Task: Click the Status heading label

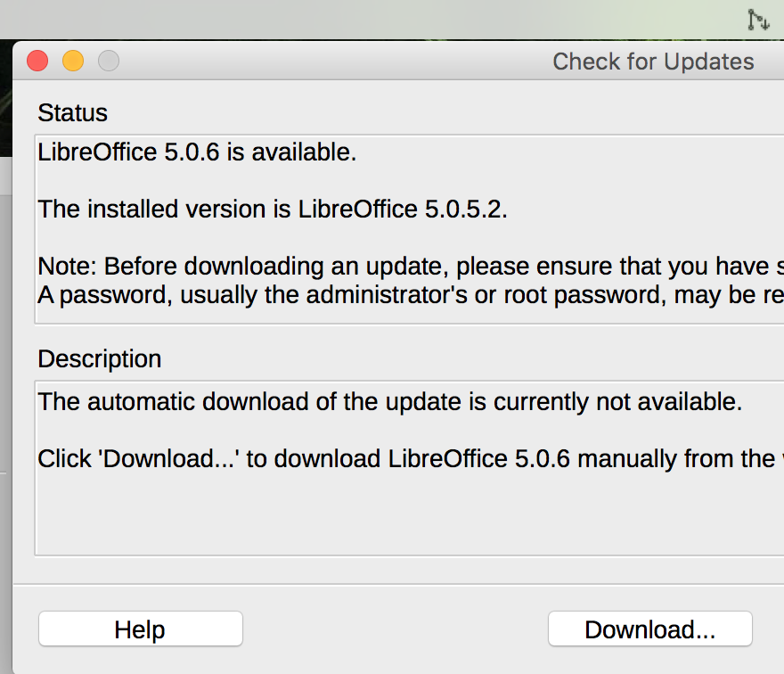Action: pos(72,112)
